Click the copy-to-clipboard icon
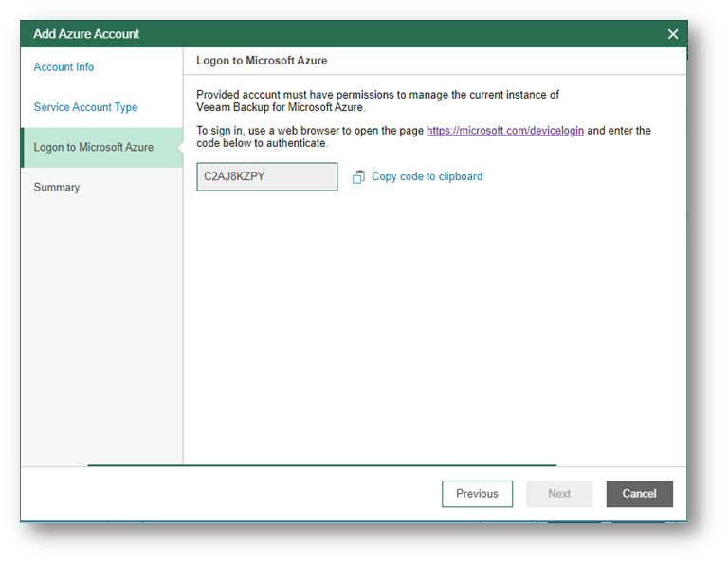This screenshot has height=563, width=728. [x=358, y=177]
